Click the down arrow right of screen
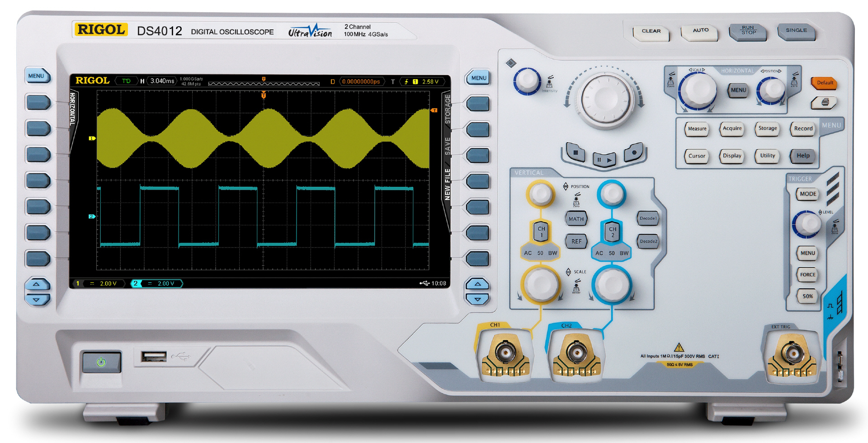868x443 pixels. click(x=477, y=299)
